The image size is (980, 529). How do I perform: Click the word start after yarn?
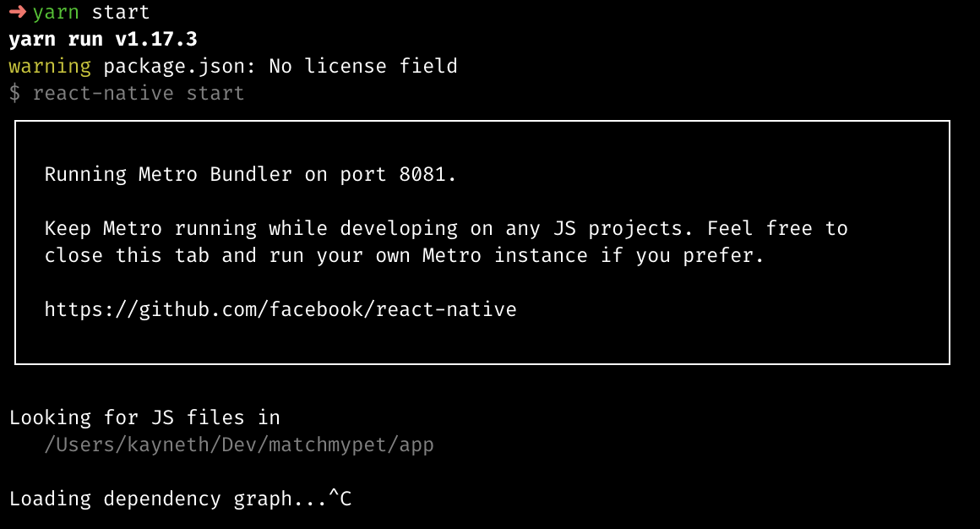pyautogui.click(x=121, y=12)
